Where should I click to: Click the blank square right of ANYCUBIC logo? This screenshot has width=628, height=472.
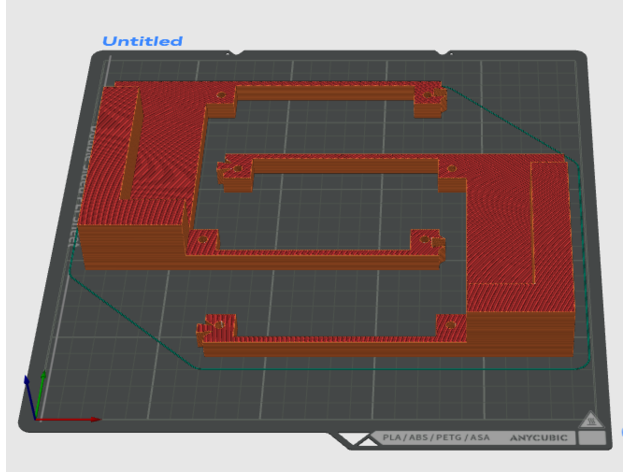pos(590,438)
